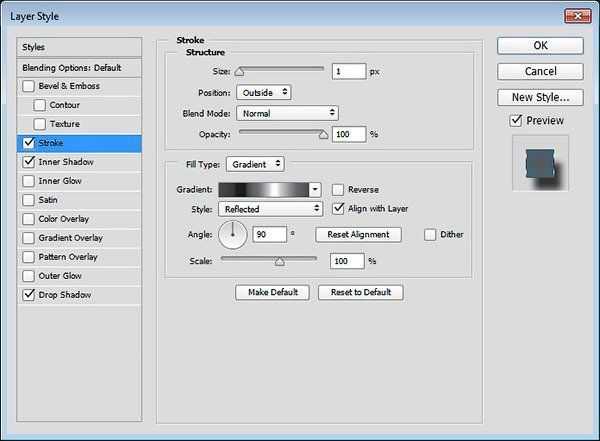Toggle the Preview checkbox
Viewport: 600px width, 441px height.
click(x=516, y=121)
